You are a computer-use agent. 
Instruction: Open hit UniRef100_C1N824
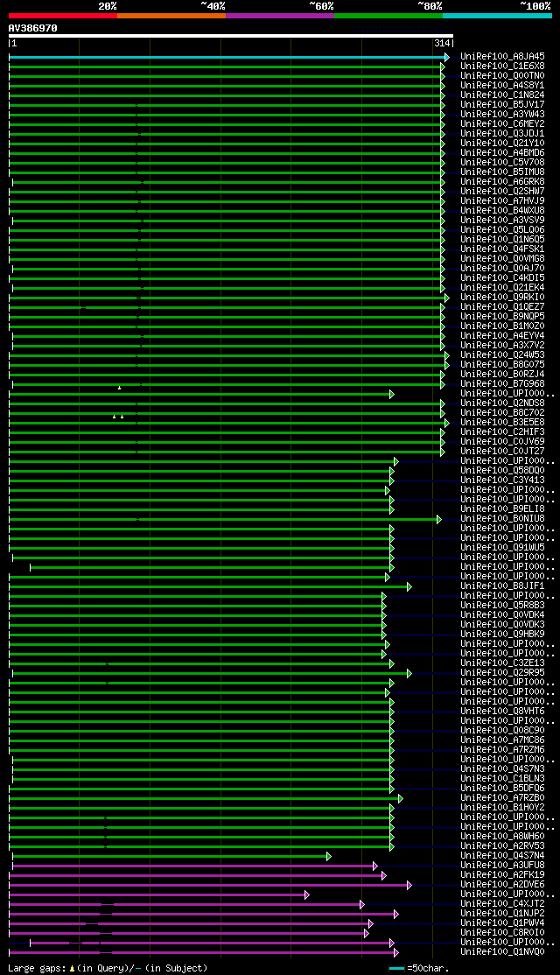[x=503, y=95]
